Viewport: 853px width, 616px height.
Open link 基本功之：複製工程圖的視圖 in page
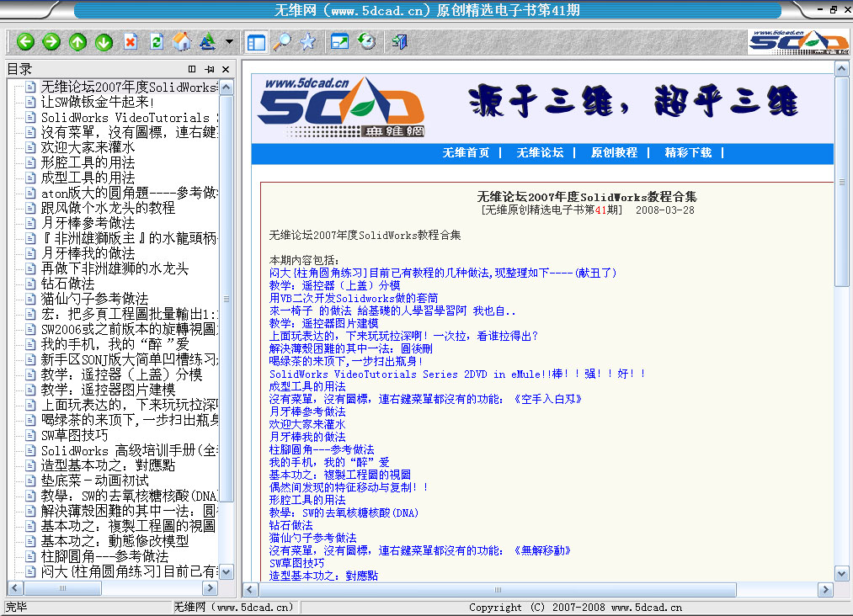click(340, 475)
